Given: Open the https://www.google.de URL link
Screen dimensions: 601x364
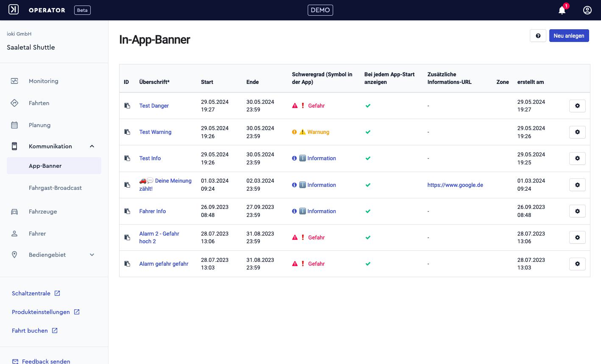Looking at the screenshot, I should 455,185.
